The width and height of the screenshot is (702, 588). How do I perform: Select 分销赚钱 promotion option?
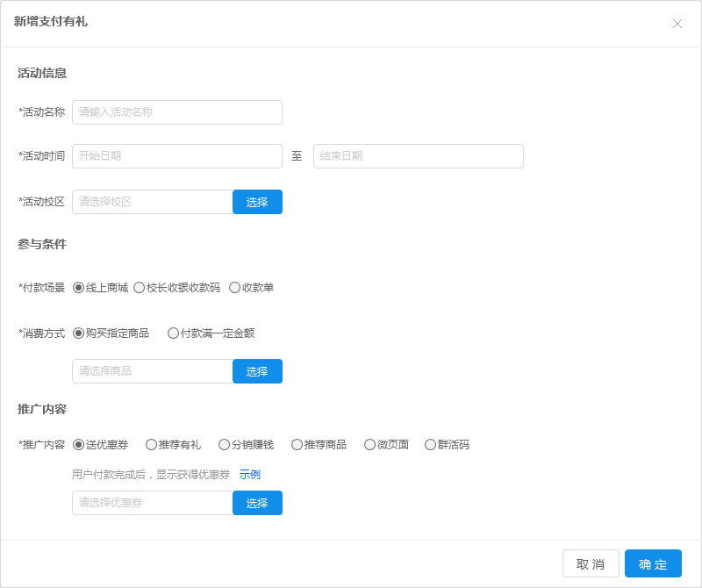click(225, 445)
